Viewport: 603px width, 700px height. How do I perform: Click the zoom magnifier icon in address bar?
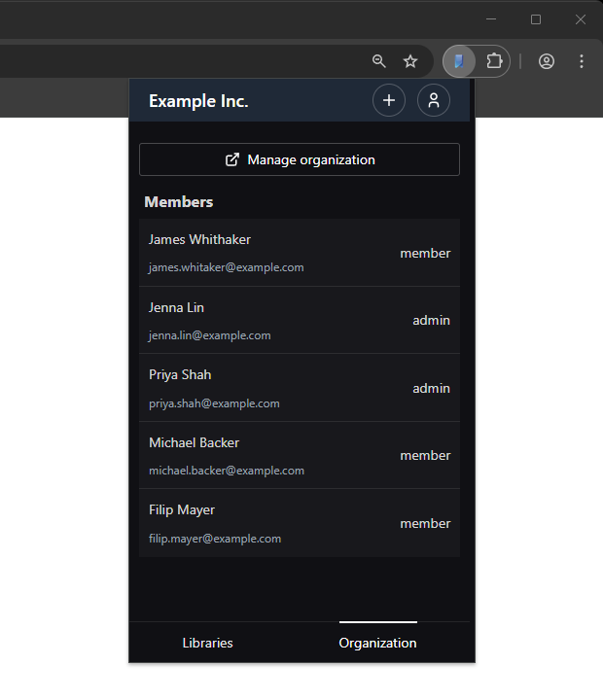tap(378, 61)
